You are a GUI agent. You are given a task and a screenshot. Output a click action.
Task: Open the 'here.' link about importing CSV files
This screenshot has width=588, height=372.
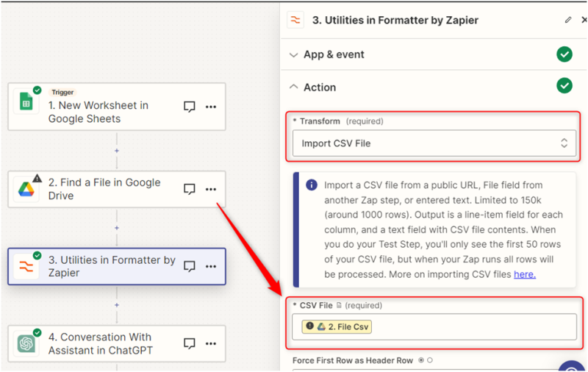coord(524,274)
